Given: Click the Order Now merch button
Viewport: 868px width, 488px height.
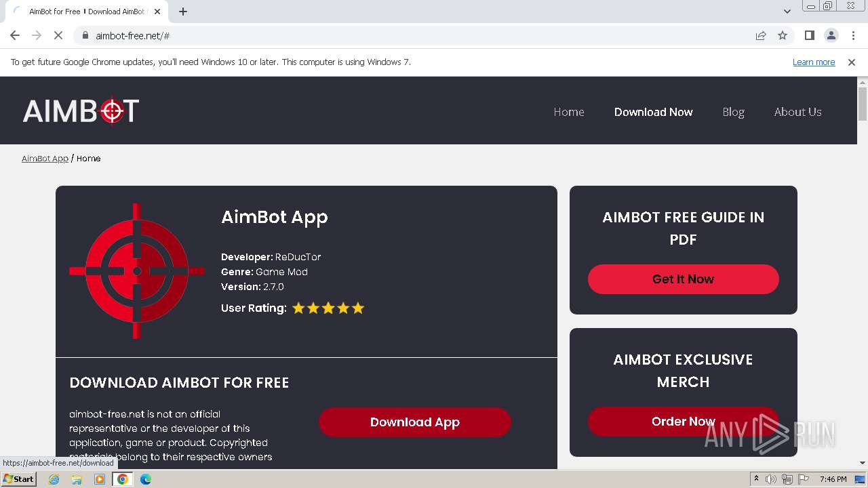Looking at the screenshot, I should click(683, 421).
